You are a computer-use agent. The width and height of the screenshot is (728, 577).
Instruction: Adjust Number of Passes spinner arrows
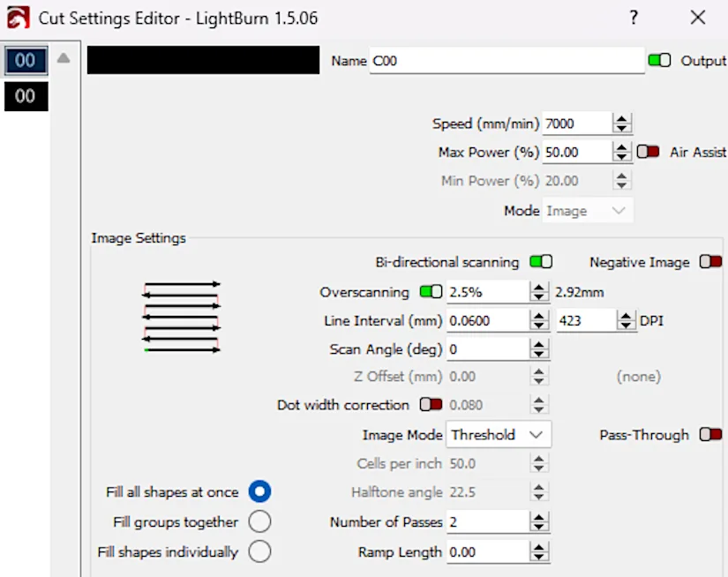click(538, 522)
